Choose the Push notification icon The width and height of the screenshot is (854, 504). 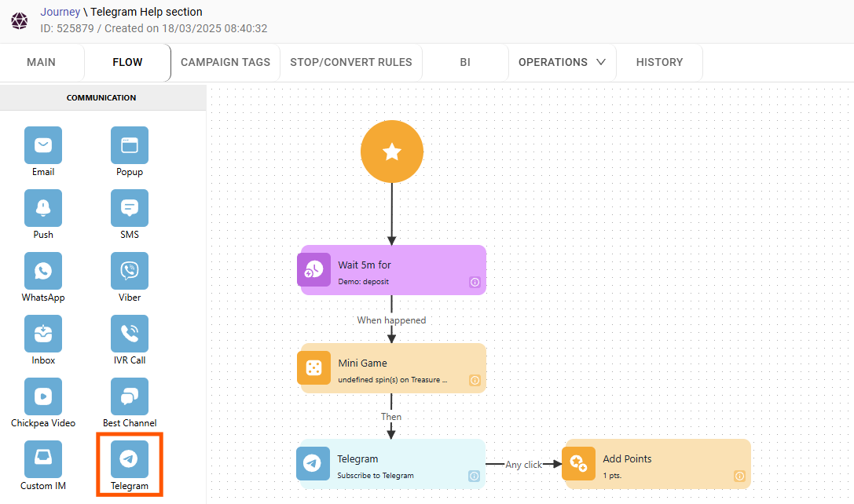(x=43, y=208)
